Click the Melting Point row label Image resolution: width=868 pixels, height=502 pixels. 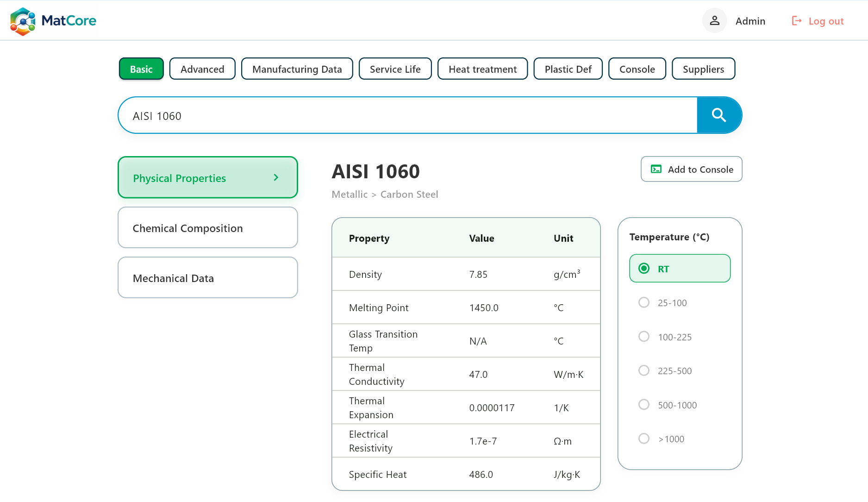[x=379, y=308]
